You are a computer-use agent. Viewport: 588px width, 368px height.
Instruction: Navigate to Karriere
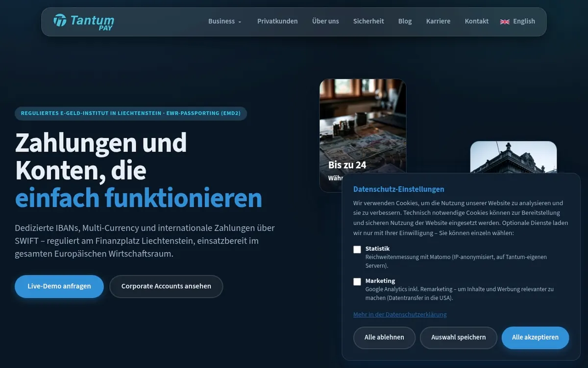[438, 22]
